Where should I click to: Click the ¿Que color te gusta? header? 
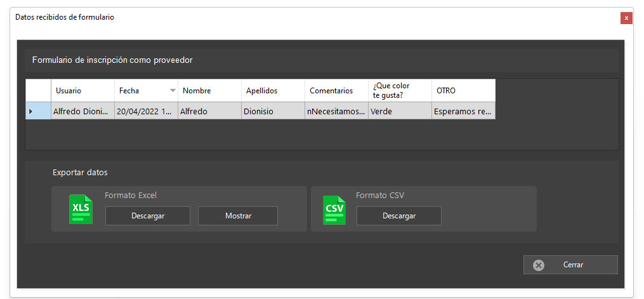click(400, 91)
